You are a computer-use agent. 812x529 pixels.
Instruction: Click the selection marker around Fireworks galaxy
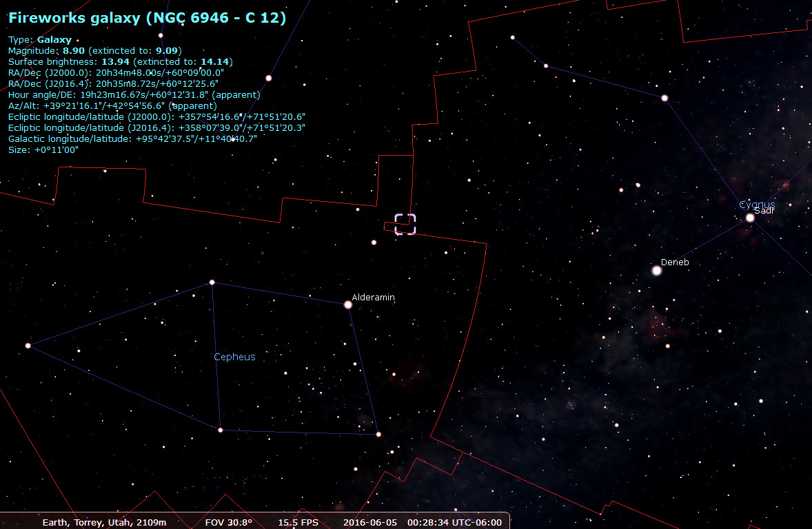tap(405, 225)
